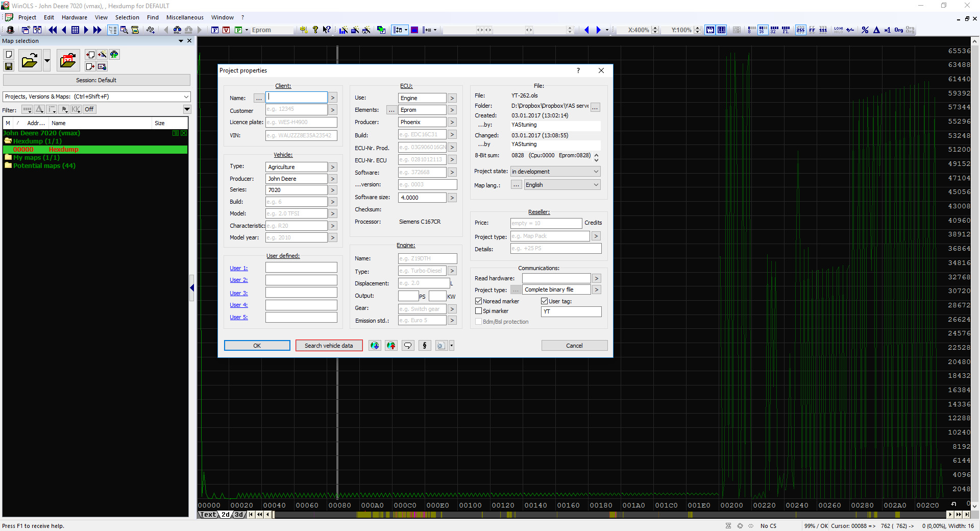Click the globe download icon in dialog
980x531 pixels.
(375, 346)
